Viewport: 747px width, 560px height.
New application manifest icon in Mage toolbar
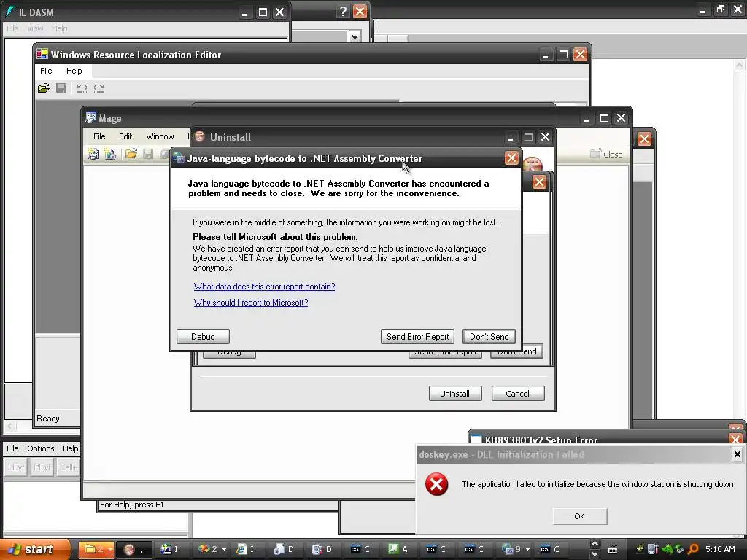pos(93,154)
